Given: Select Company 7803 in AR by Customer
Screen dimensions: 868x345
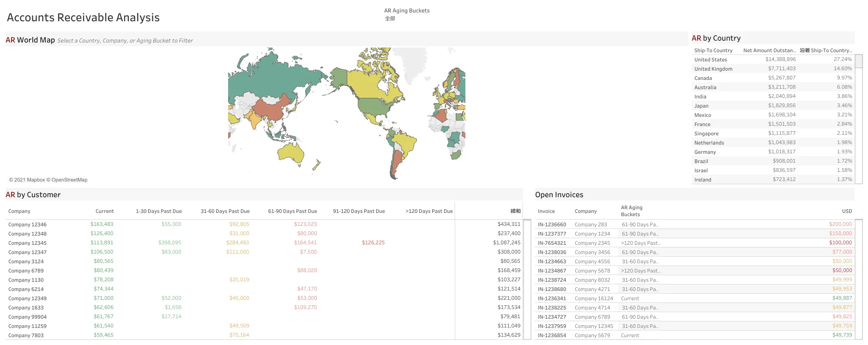Looking at the screenshot, I should [x=26, y=335].
